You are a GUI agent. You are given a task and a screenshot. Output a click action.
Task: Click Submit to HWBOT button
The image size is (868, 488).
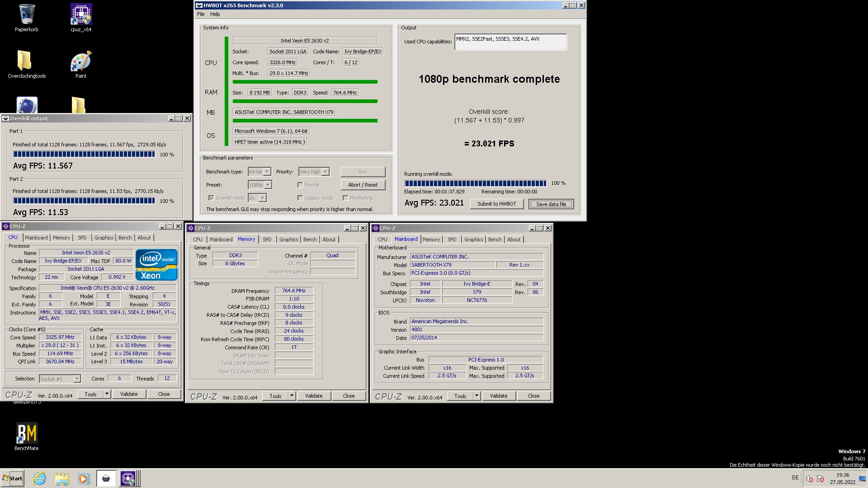coord(497,204)
